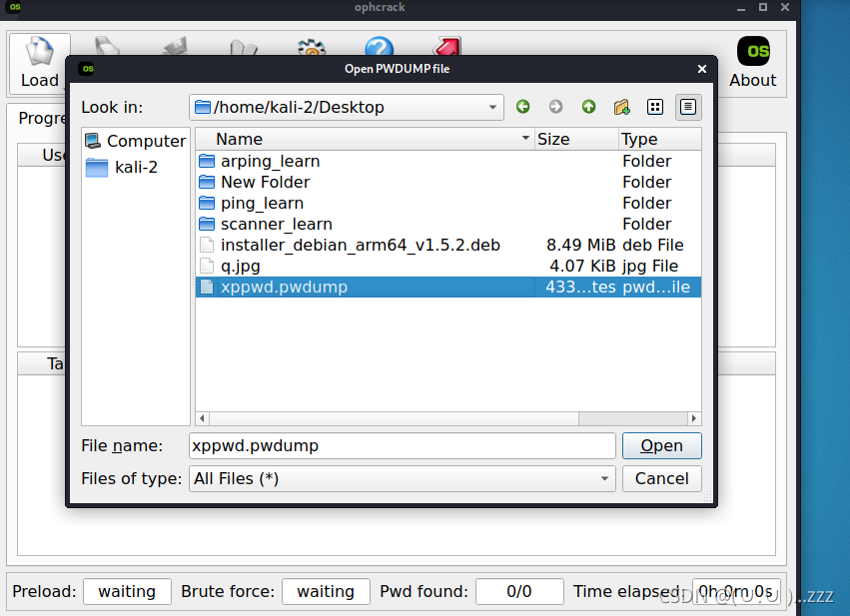Image resolution: width=850 pixels, height=616 pixels.
Task: Select kali-2 in the sidebar
Action: pyautogui.click(x=122, y=168)
